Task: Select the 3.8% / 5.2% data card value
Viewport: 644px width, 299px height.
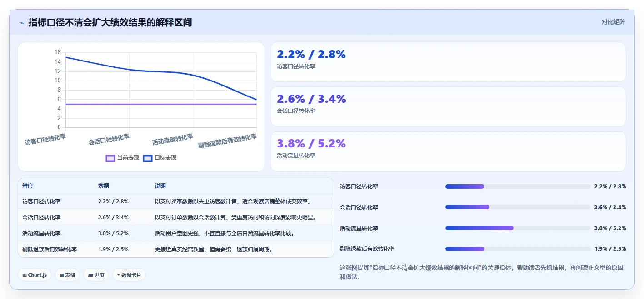Action: [x=311, y=144]
